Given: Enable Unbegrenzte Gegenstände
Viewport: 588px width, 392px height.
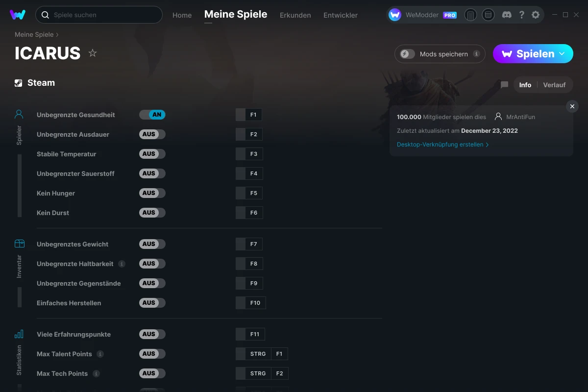Looking at the screenshot, I should (152, 283).
